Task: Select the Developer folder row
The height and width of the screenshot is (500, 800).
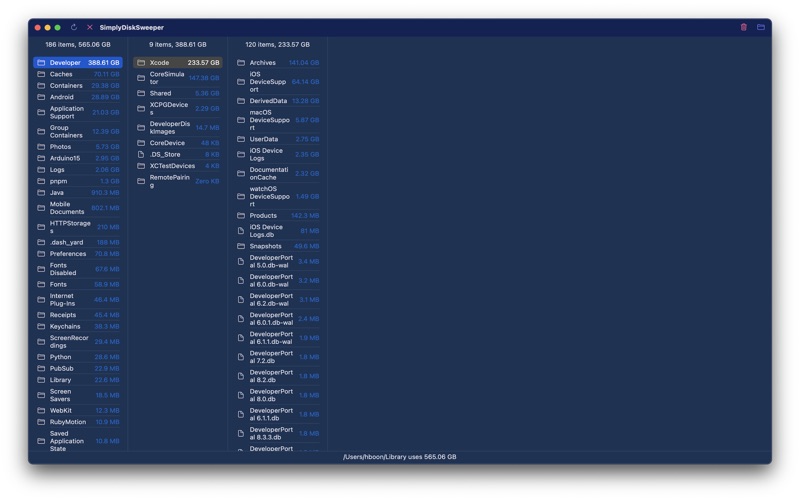Action: coord(78,63)
